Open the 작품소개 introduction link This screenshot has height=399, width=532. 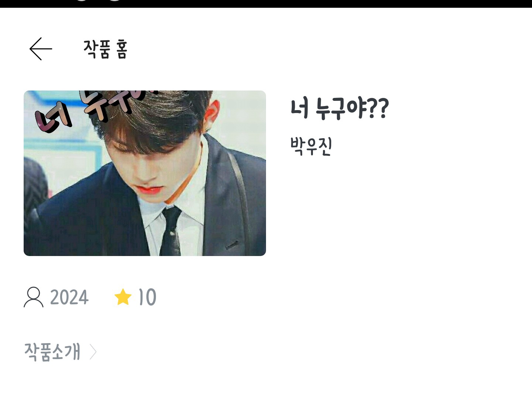pyautogui.click(x=52, y=352)
